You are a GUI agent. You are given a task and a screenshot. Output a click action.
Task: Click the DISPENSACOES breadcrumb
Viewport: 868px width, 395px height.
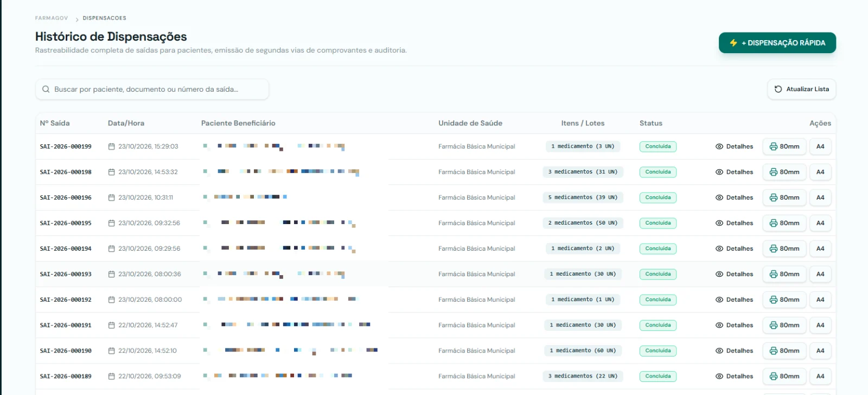[105, 18]
